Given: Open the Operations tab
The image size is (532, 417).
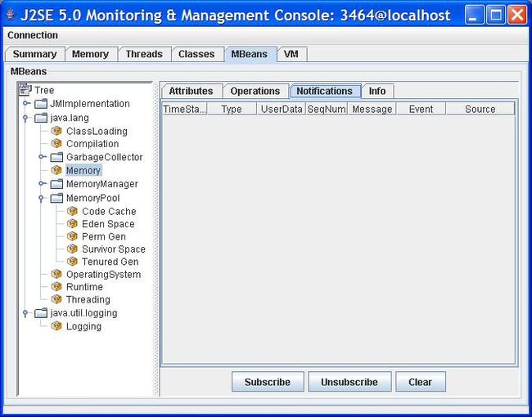Looking at the screenshot, I should tap(255, 92).
